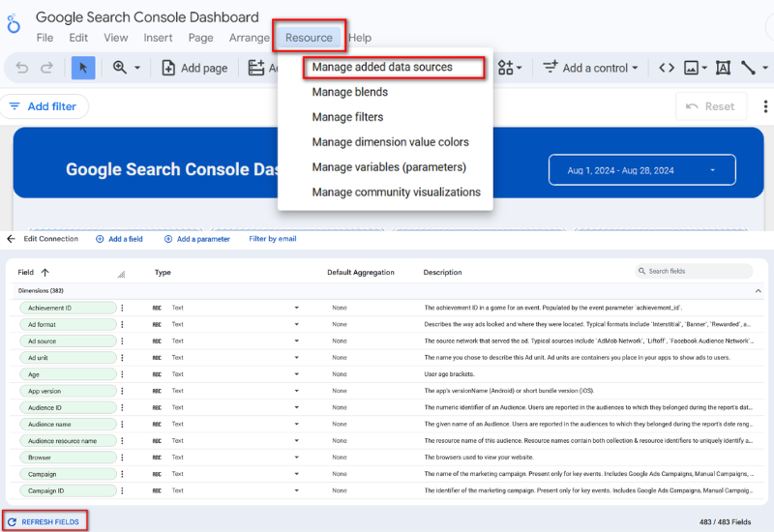The width and height of the screenshot is (774, 532).
Task: Select Manage added data sources menu item
Action: (381, 68)
